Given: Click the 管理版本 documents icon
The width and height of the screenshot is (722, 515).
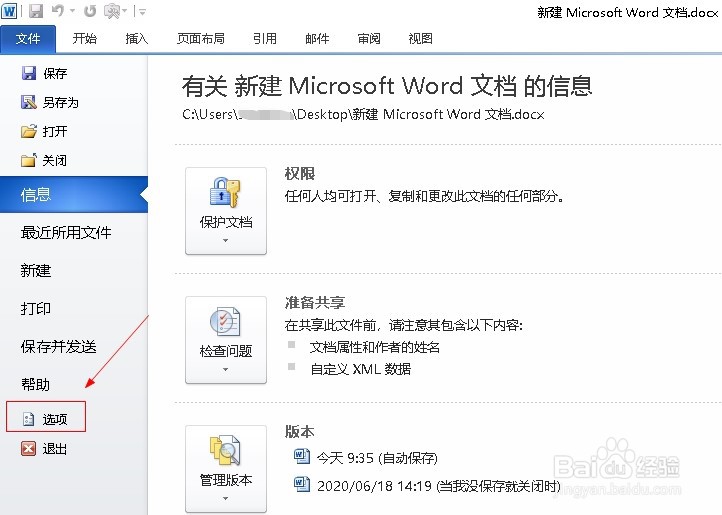Looking at the screenshot, I should click(225, 450).
